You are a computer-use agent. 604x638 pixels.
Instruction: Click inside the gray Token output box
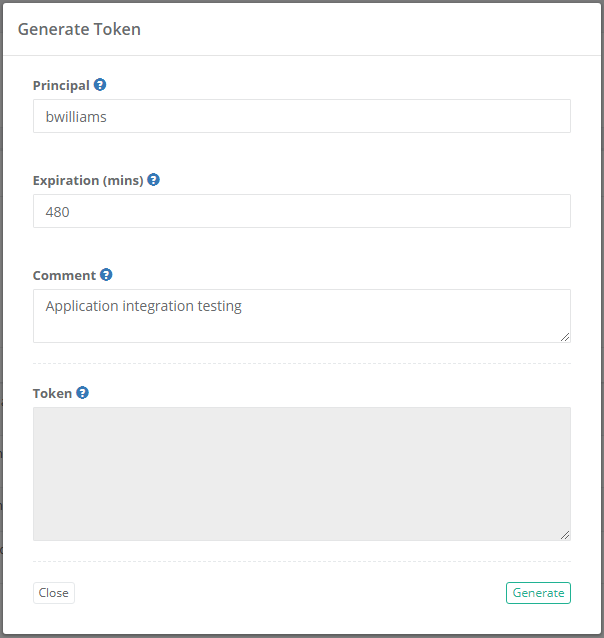pos(301,473)
